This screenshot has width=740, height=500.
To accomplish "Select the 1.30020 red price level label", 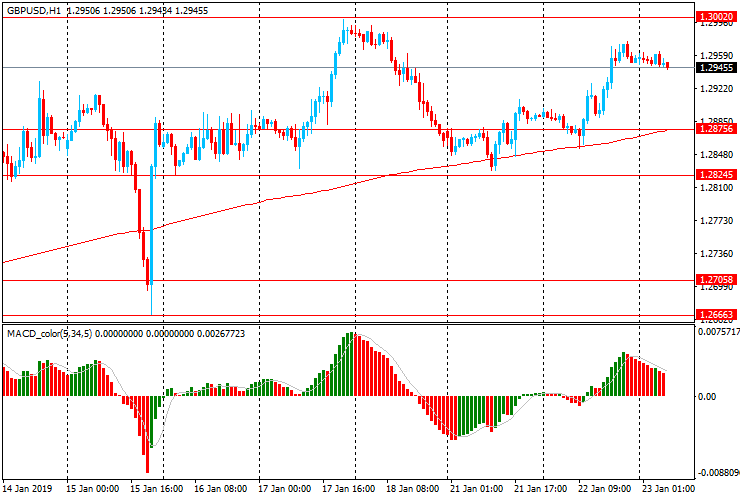I will (x=716, y=17).
